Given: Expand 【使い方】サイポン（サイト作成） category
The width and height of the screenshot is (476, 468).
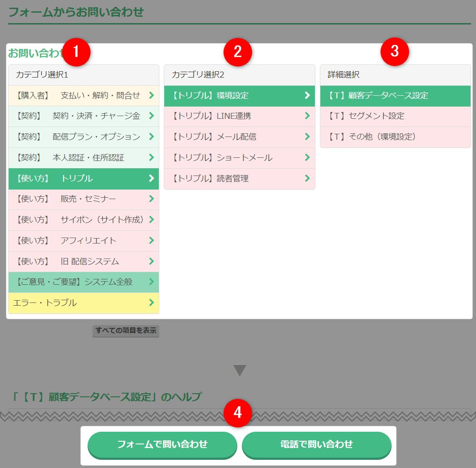Looking at the screenshot, I should tap(83, 220).
